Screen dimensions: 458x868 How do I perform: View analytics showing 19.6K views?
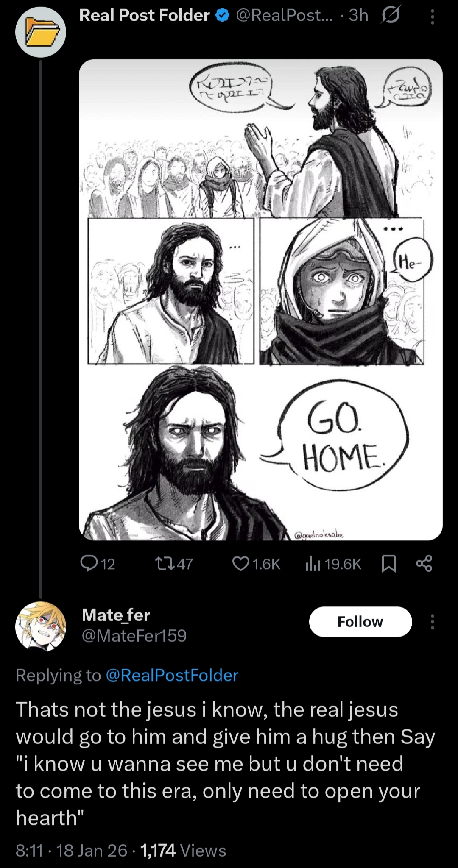click(333, 564)
